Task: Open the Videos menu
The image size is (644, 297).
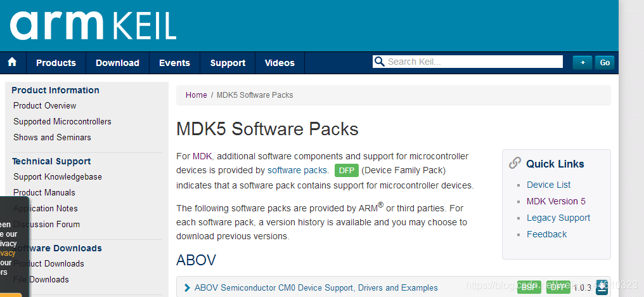Action: [x=280, y=63]
